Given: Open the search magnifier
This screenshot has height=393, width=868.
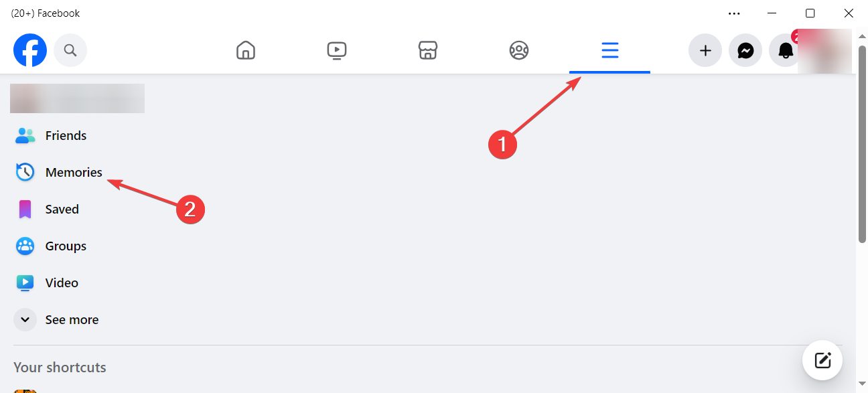Looking at the screenshot, I should tap(70, 50).
